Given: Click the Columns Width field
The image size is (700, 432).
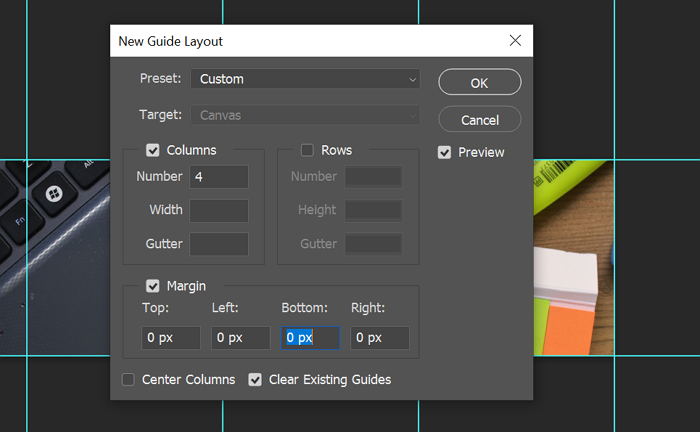Looking at the screenshot, I should [218, 210].
